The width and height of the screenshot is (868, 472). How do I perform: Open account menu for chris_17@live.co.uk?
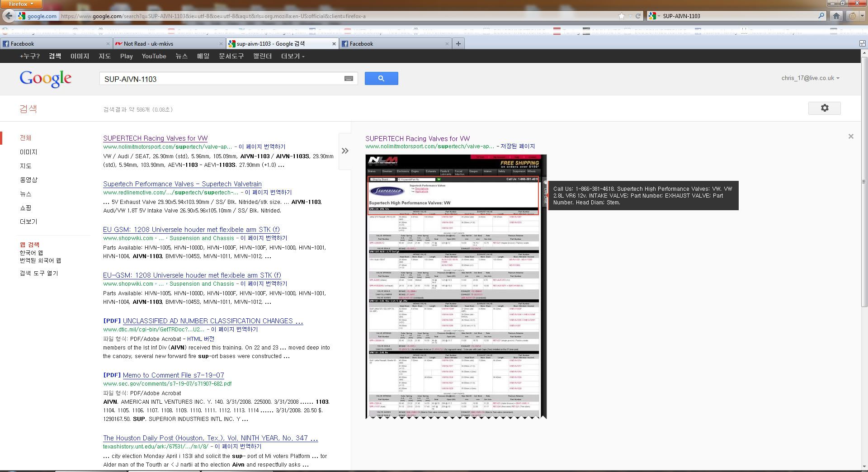click(x=810, y=78)
